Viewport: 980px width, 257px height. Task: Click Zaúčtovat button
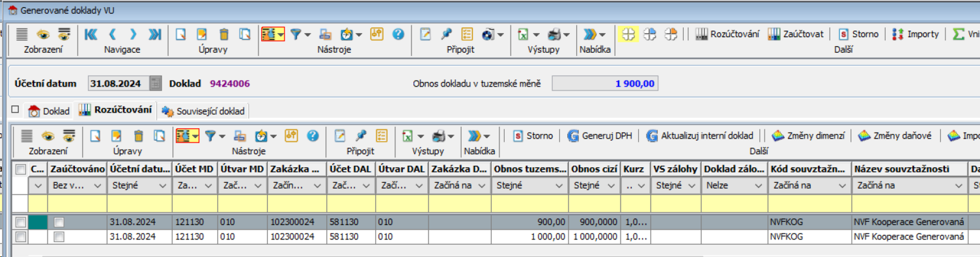coord(796,34)
